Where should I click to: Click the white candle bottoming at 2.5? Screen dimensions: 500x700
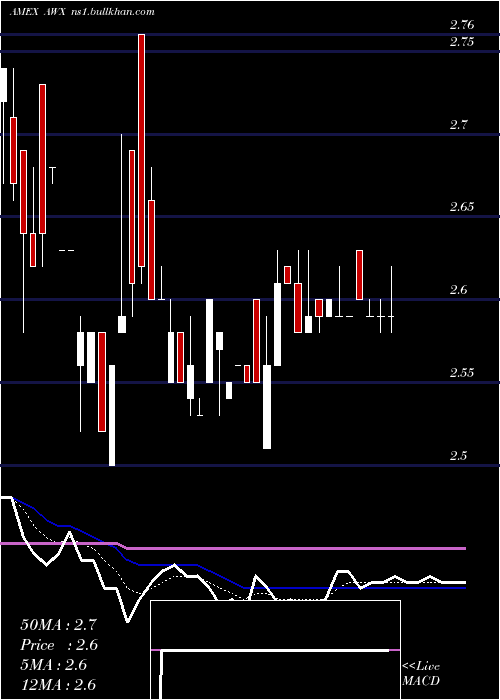click(x=112, y=416)
